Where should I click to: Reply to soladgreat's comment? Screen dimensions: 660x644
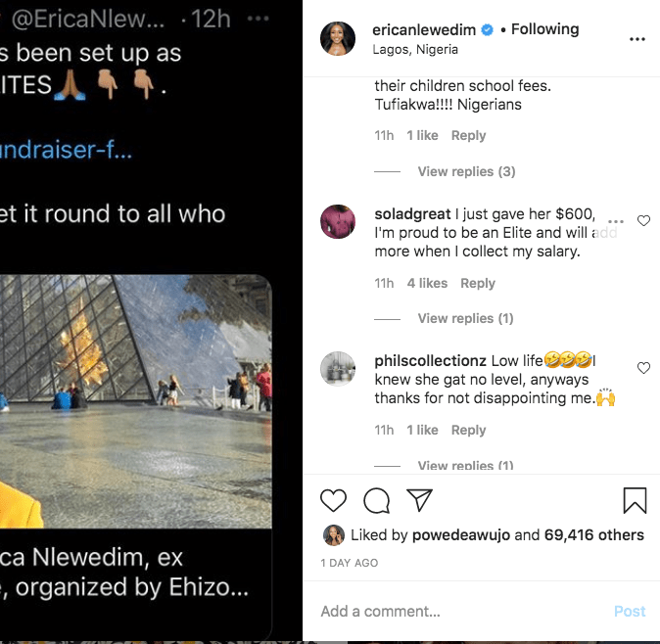478,283
